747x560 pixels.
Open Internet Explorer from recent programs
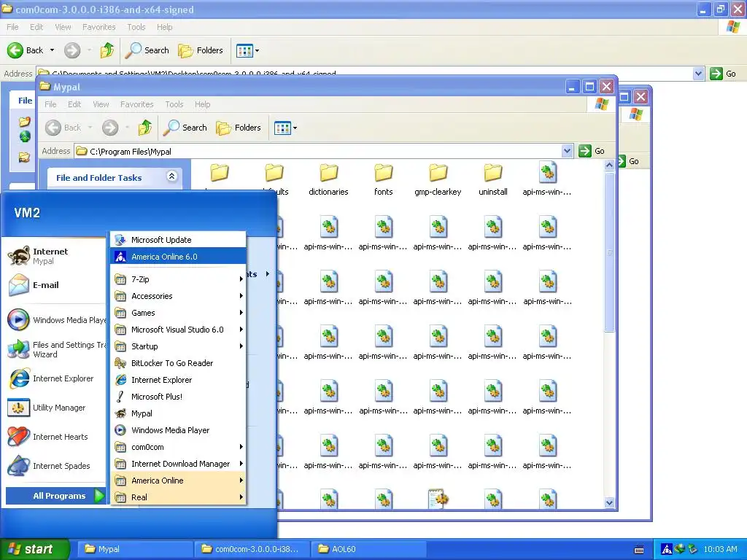coord(55,378)
